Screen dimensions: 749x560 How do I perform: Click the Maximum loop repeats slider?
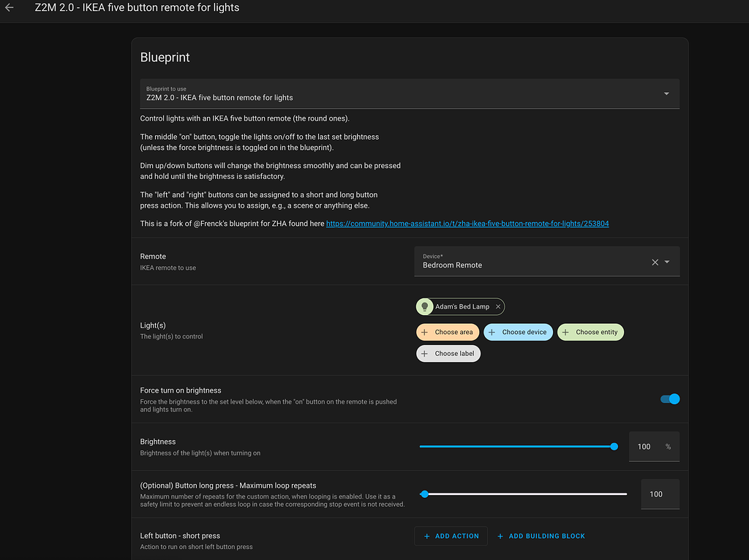pyautogui.click(x=524, y=494)
